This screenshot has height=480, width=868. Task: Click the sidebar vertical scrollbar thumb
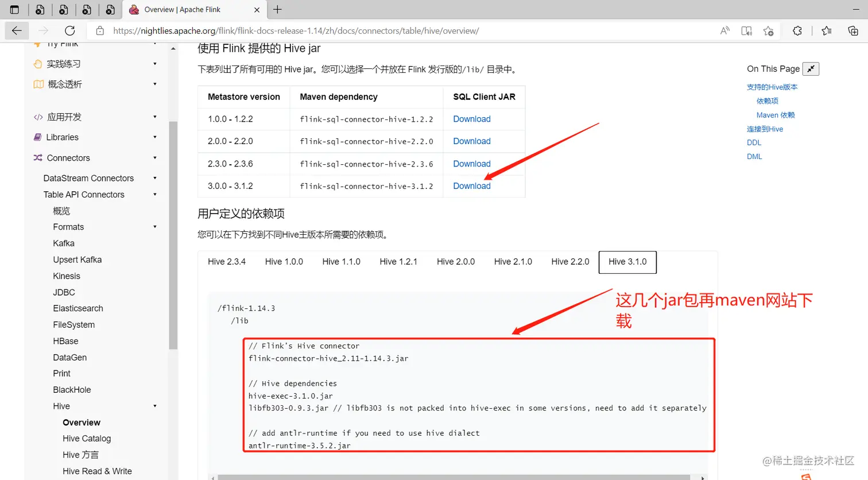[173, 235]
